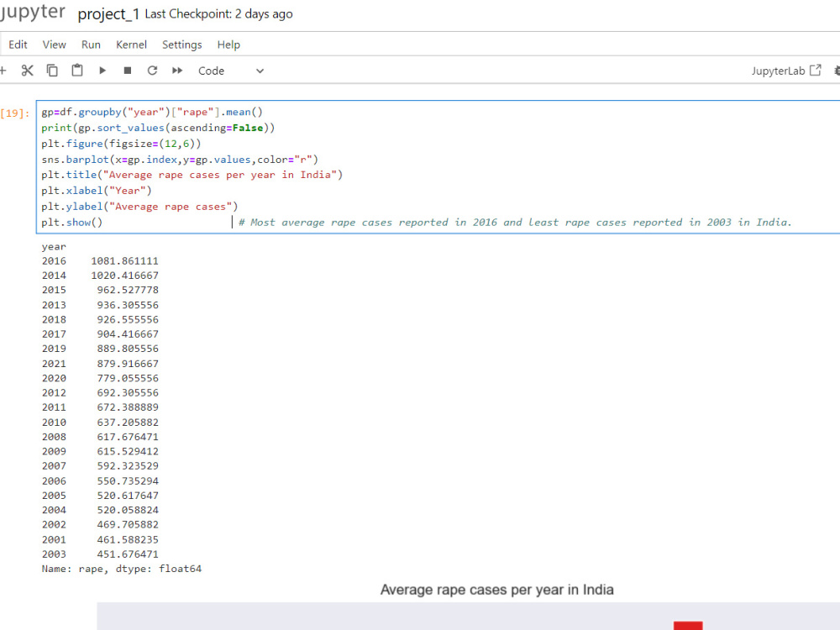Image resolution: width=840 pixels, height=630 pixels.
Task: Copy the selected cell
Action: [52, 71]
